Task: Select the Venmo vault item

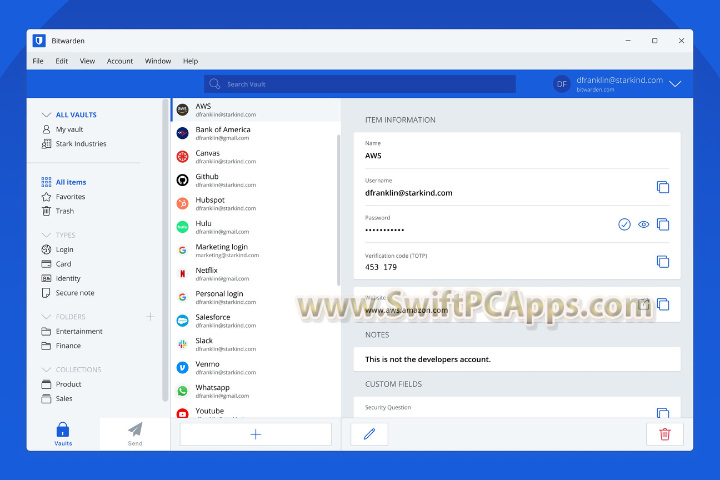Action: coord(255,367)
